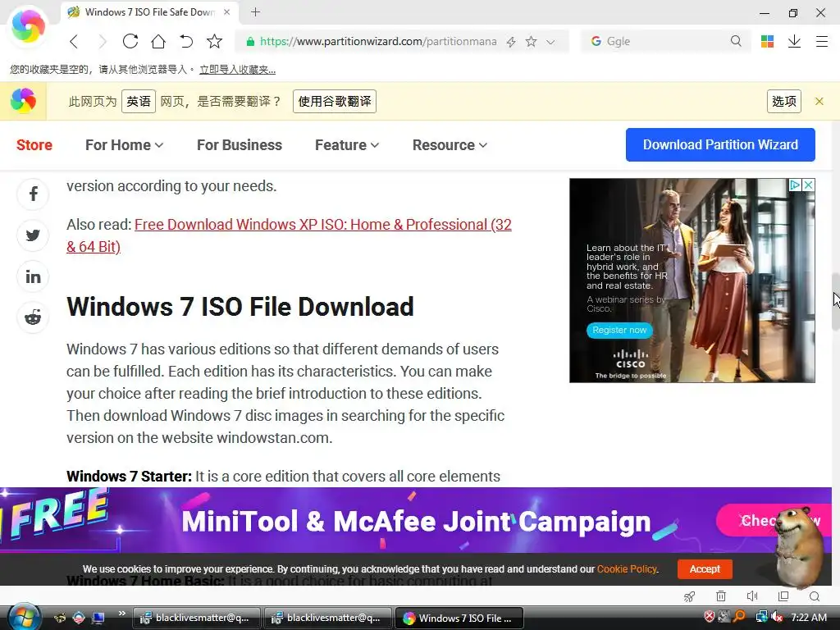
Task: Dismiss the translation bar with X
Action: click(819, 101)
